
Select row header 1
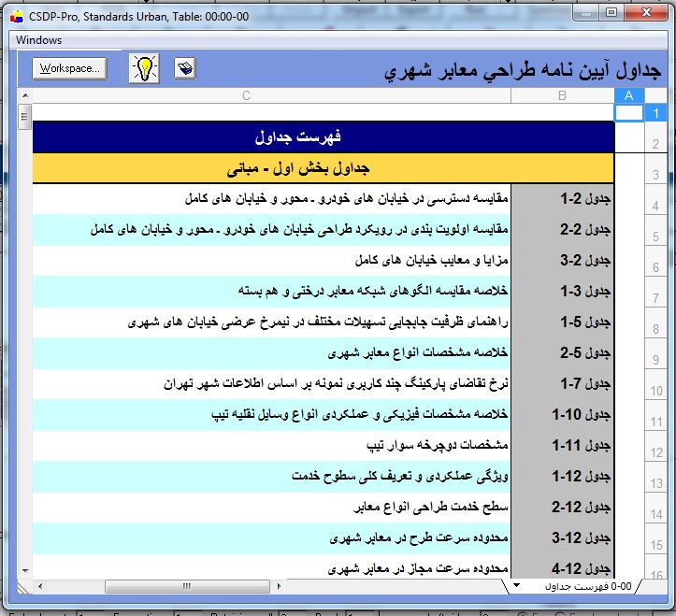pos(655,113)
